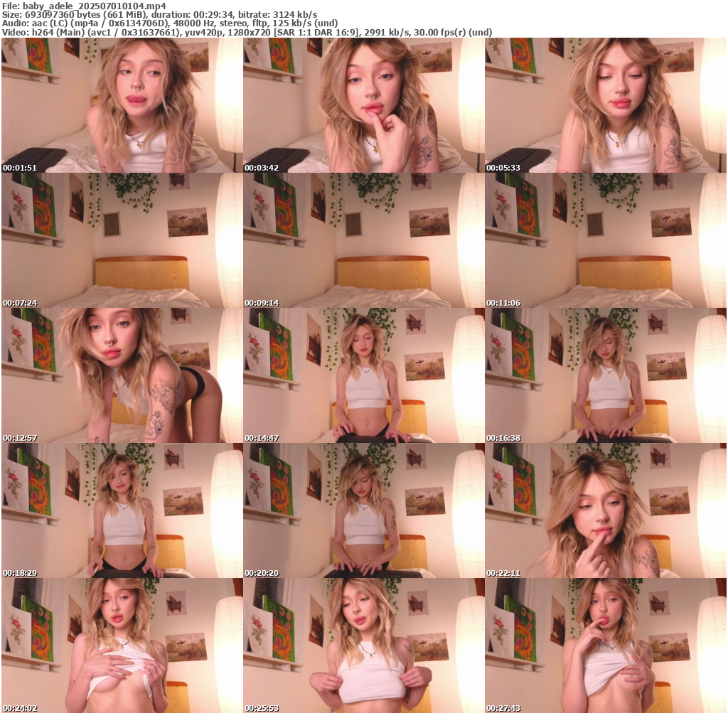Viewport: 728px width, 713px height.
Task: Select the thumbnail stamped 00:01:51
Action: pos(122,105)
